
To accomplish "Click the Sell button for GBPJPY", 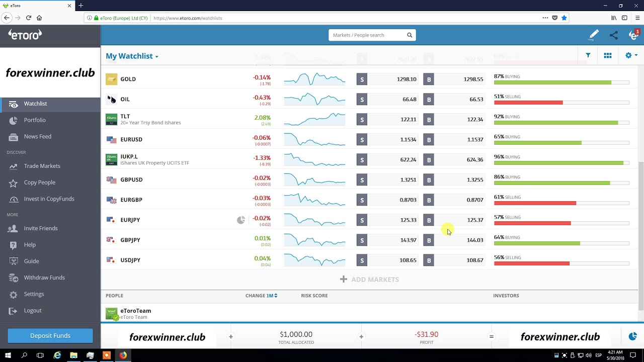I will pos(362,240).
